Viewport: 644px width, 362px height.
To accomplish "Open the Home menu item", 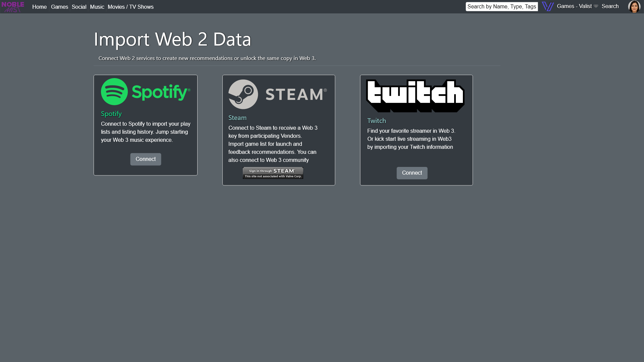I will click(39, 7).
